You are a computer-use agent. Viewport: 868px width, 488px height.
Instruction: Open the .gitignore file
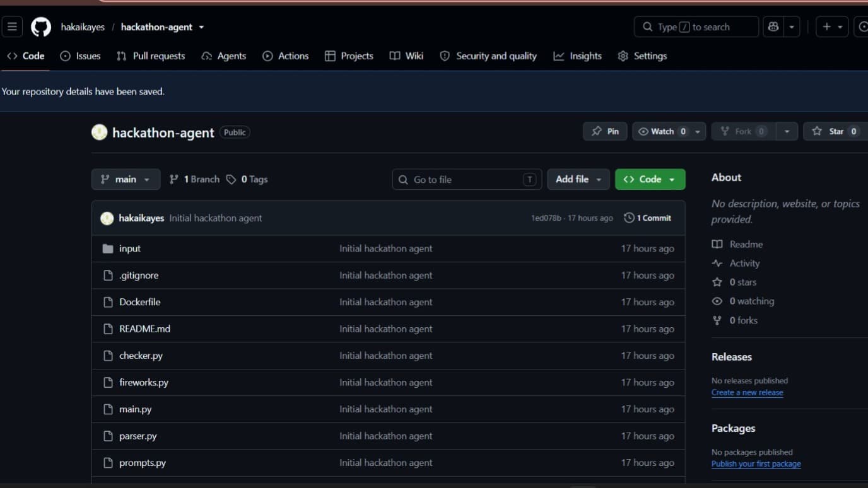click(x=139, y=276)
